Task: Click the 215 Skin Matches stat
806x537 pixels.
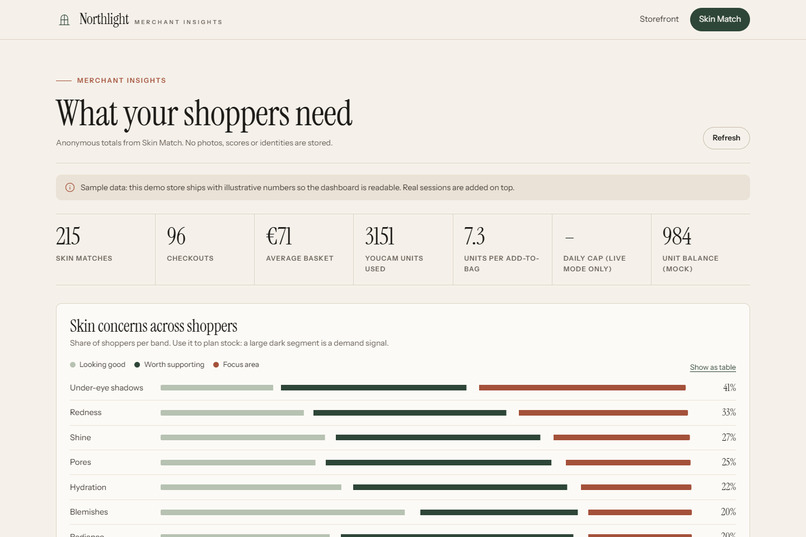Action: (105, 249)
